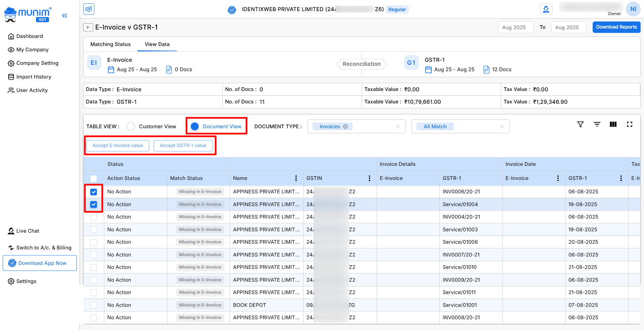Check the INV0007/20-21 row checkbox
This screenshot has height=330, width=644.
94,255
